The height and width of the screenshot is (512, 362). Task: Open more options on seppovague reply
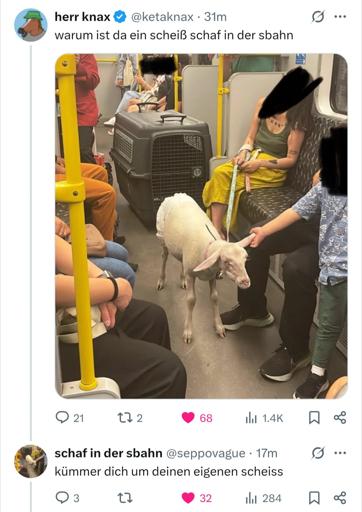340,453
